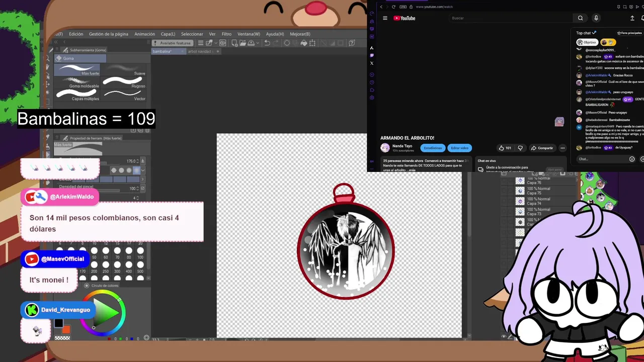This screenshot has width=644, height=362.
Task: Select the Suave eraser sub tool
Action: coord(124,70)
